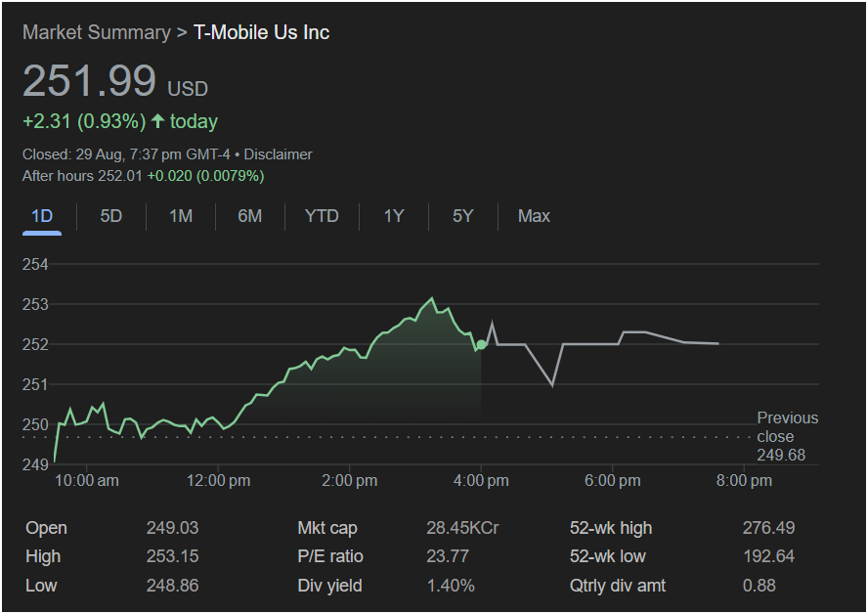
Task: Click the green up arrow beside today
Action: click(x=157, y=121)
